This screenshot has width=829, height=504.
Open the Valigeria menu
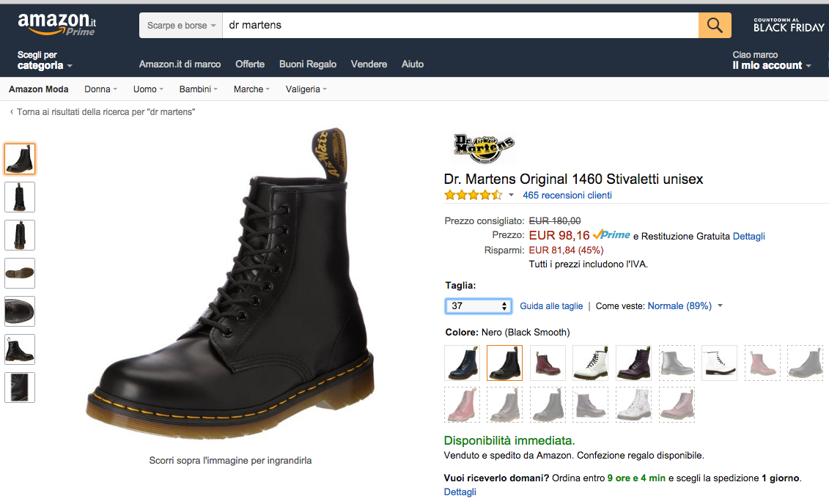point(306,89)
